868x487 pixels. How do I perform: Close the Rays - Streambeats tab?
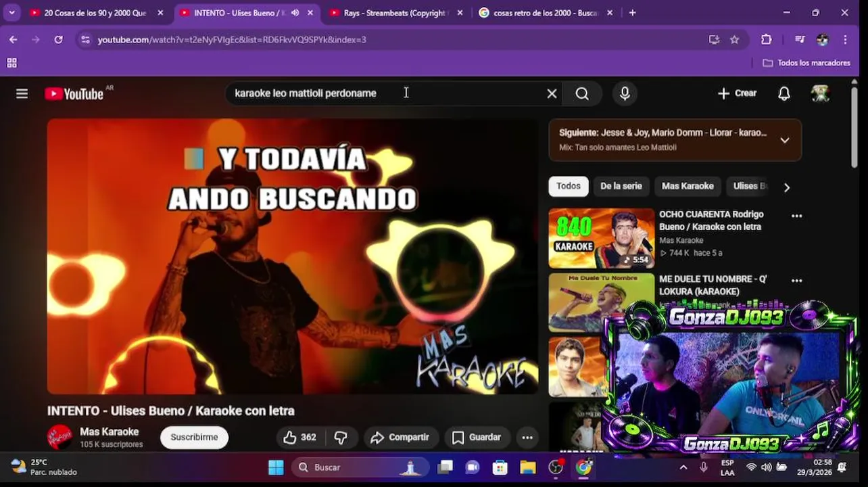click(460, 13)
